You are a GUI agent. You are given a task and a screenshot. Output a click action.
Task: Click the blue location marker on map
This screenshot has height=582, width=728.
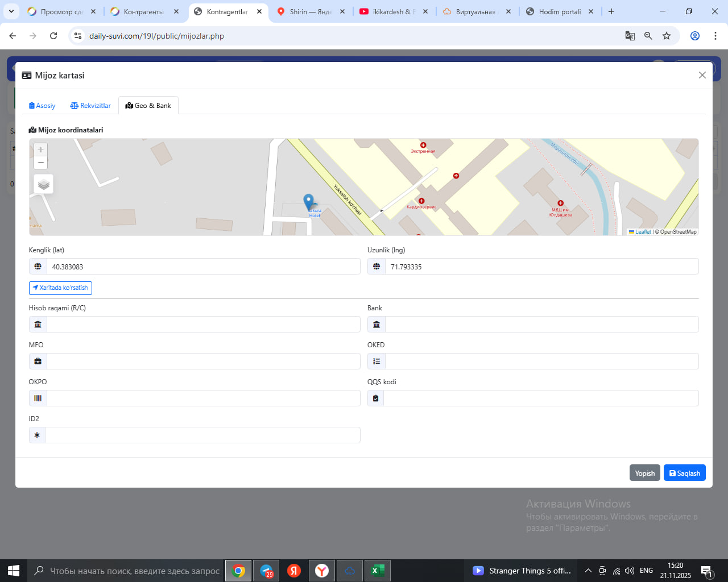308,202
